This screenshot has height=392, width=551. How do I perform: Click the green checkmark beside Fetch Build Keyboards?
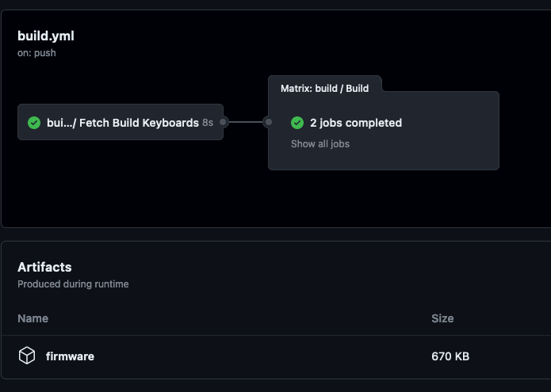(x=34, y=123)
